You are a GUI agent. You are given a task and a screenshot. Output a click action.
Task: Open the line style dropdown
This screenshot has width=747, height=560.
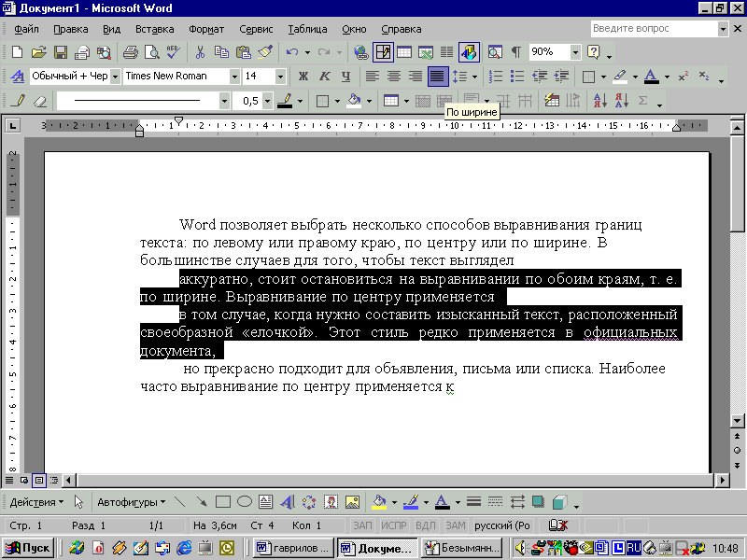[x=224, y=101]
